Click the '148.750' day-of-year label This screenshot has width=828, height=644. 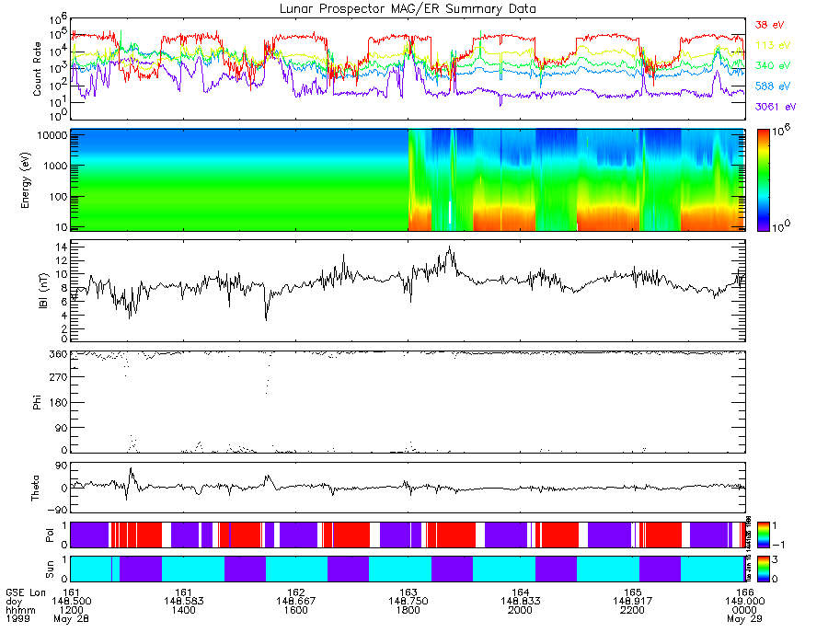[x=408, y=602]
